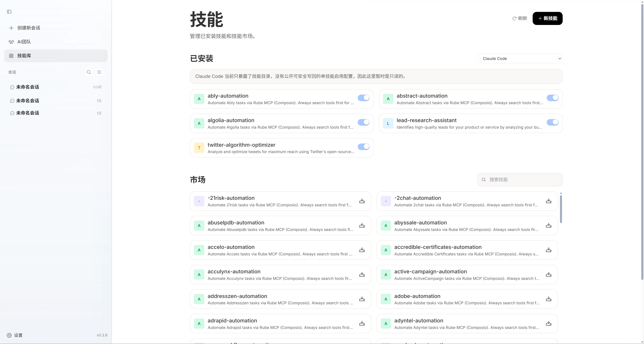
Task: Open the conversation list menu icon
Action: point(99,72)
